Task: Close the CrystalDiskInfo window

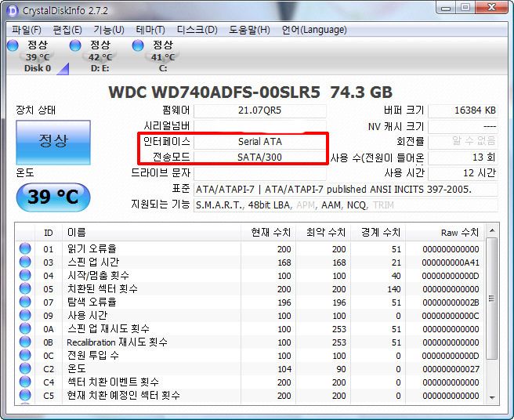Action: (490, 7)
